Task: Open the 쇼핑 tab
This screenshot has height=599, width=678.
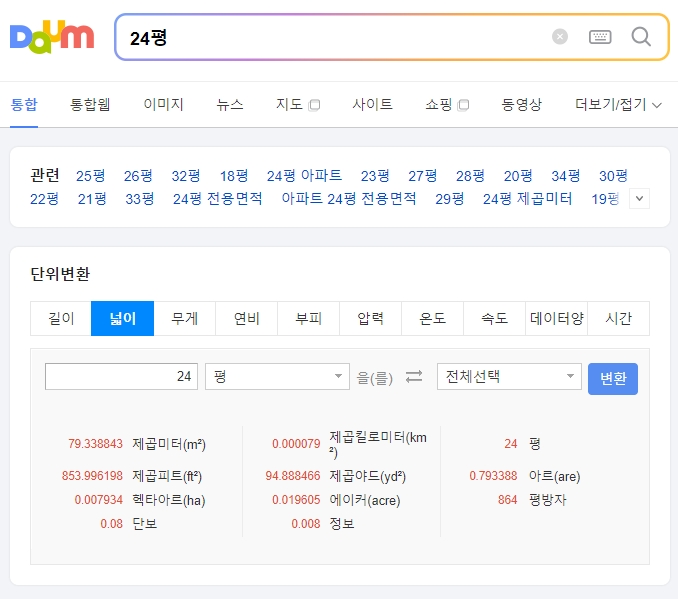Action: (447, 105)
